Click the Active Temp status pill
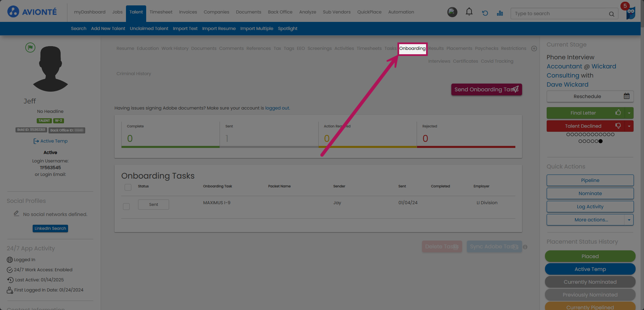This screenshot has width=644, height=310. click(x=590, y=269)
